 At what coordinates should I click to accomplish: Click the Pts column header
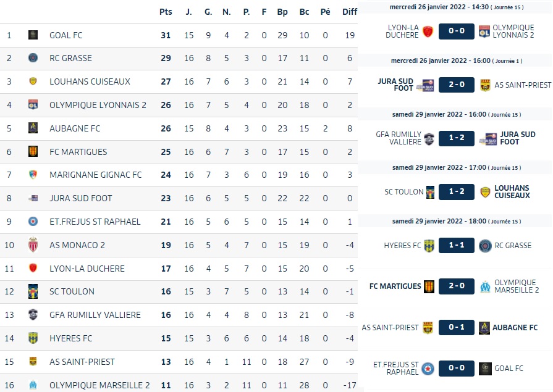click(166, 12)
